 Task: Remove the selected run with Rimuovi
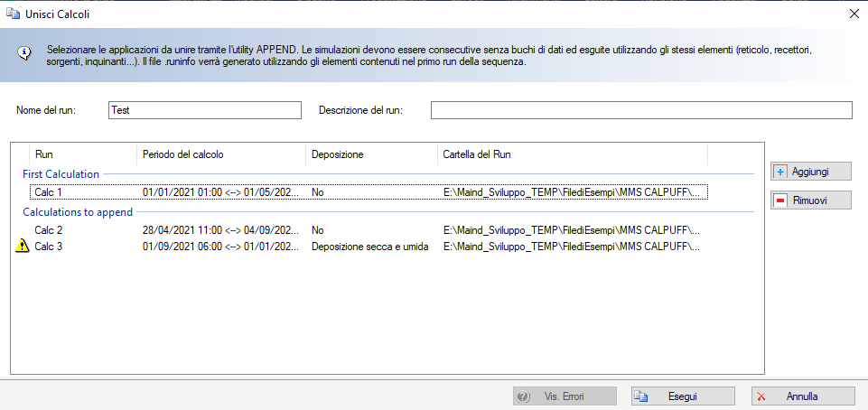point(811,200)
